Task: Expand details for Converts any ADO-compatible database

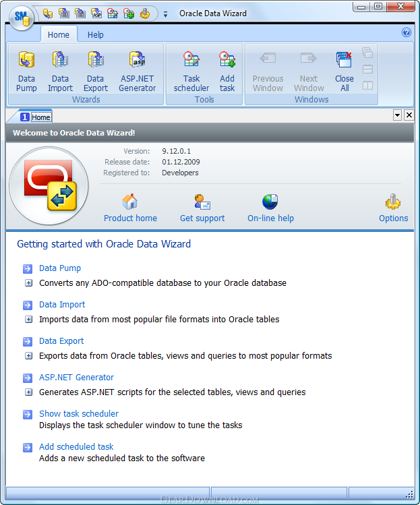Action: (x=29, y=283)
